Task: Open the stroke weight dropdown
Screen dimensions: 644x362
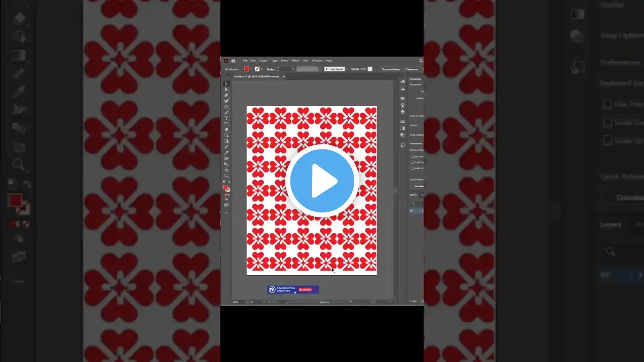Action: click(293, 69)
